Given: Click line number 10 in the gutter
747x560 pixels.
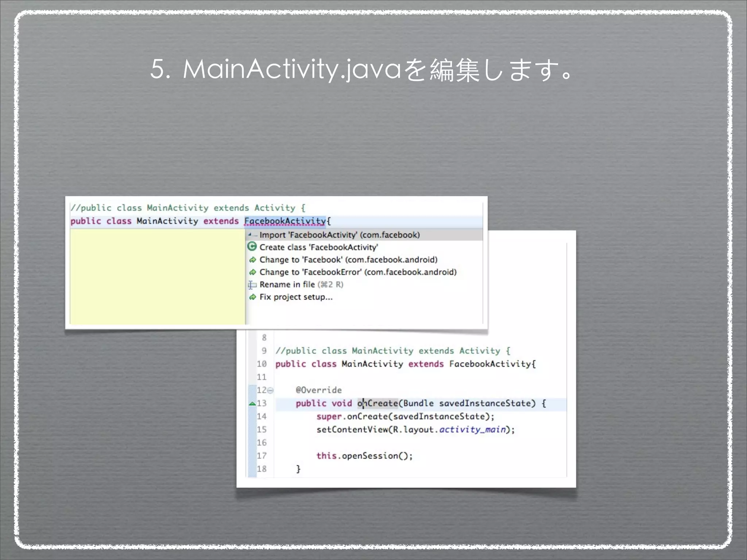Looking at the screenshot, I should [262, 364].
